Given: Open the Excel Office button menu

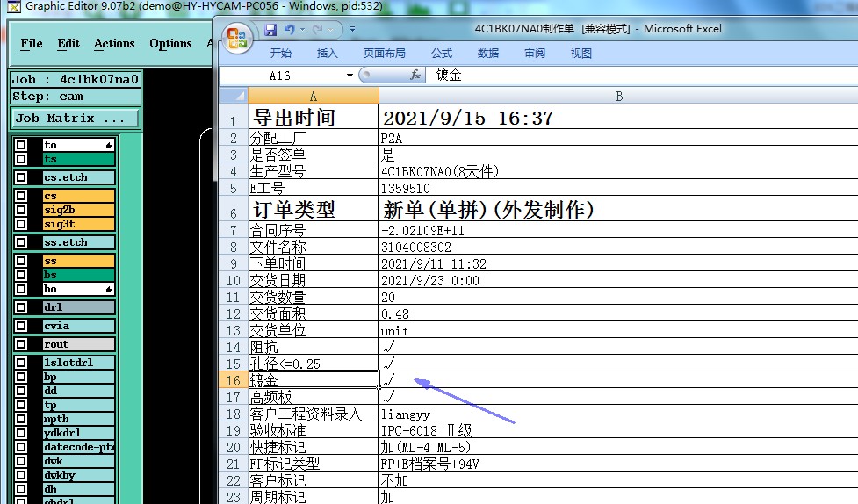Looking at the screenshot, I should click(x=237, y=39).
